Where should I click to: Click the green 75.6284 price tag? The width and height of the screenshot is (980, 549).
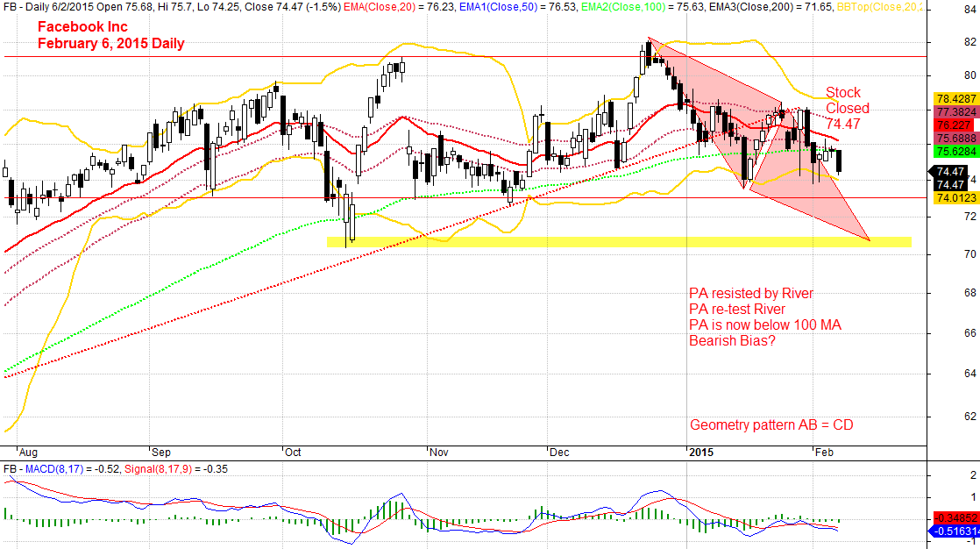coord(956,152)
